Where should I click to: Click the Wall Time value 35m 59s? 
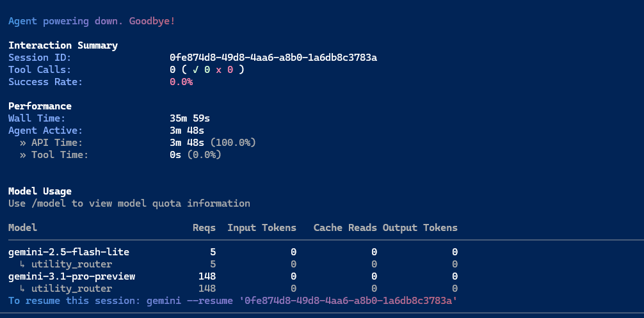click(189, 118)
